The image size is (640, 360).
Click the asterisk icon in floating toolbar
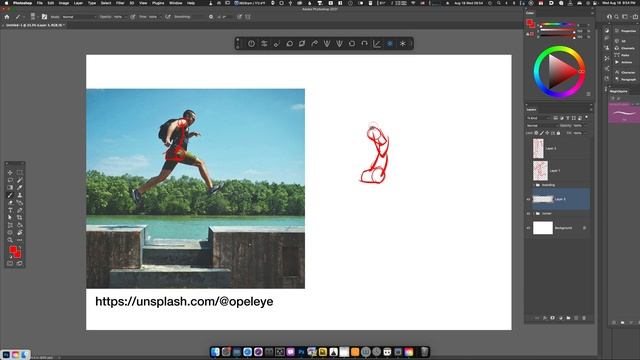(402, 43)
